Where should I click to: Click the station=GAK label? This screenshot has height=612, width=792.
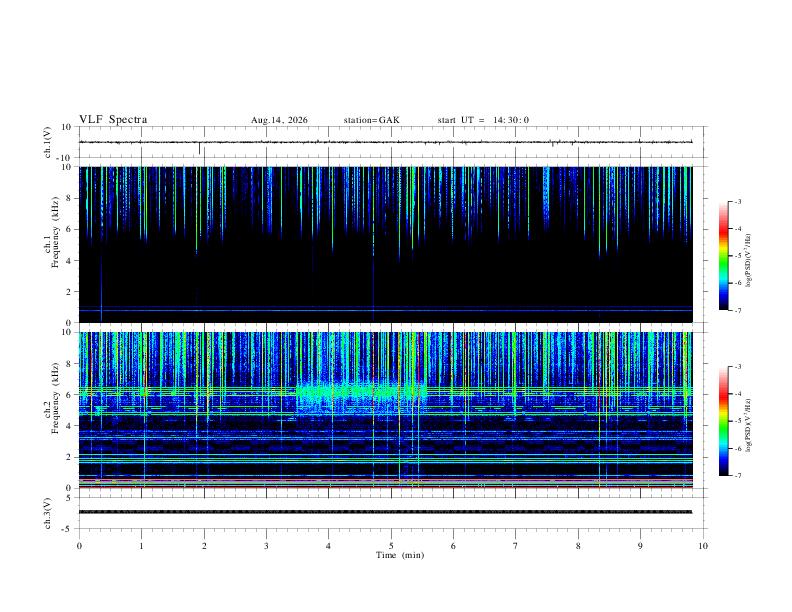pyautogui.click(x=371, y=120)
